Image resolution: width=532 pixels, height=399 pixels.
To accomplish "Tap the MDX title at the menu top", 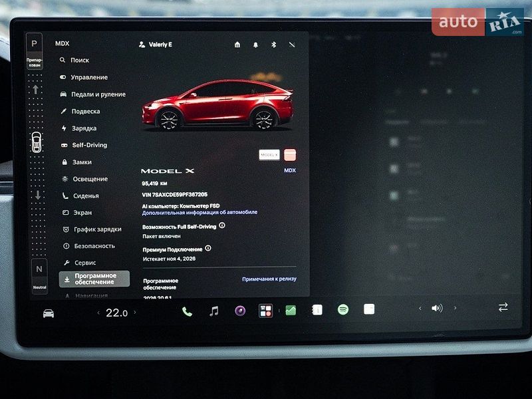I will coord(62,43).
